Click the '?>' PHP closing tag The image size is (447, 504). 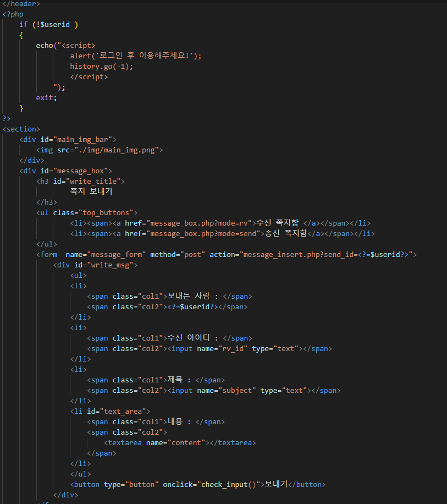pos(7,119)
